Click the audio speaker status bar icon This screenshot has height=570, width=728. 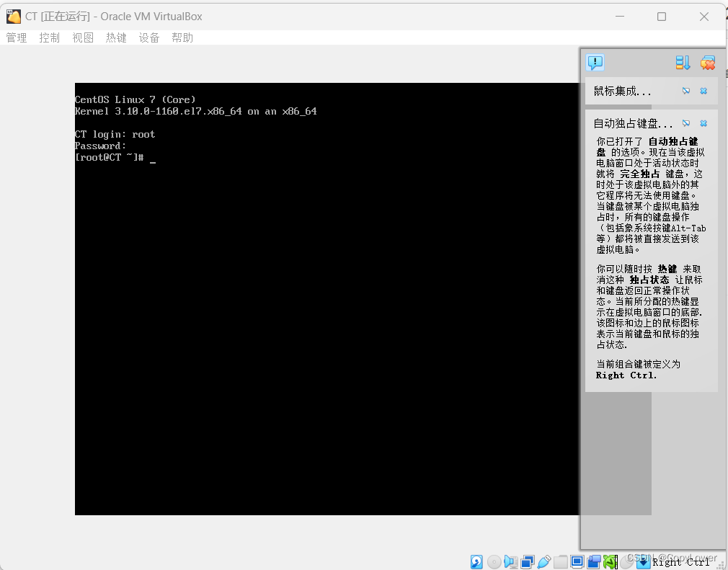(x=511, y=562)
